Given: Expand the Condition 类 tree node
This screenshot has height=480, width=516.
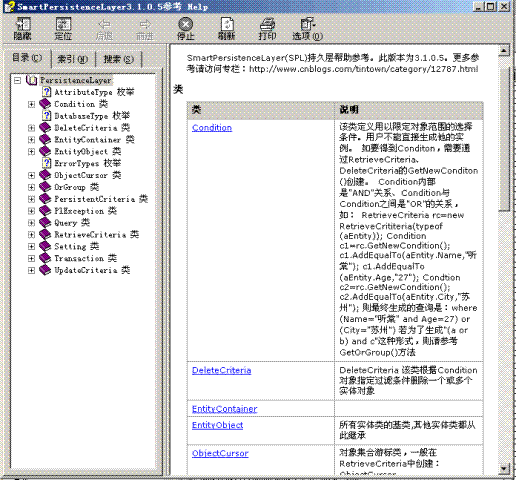Looking at the screenshot, I should point(31,104).
